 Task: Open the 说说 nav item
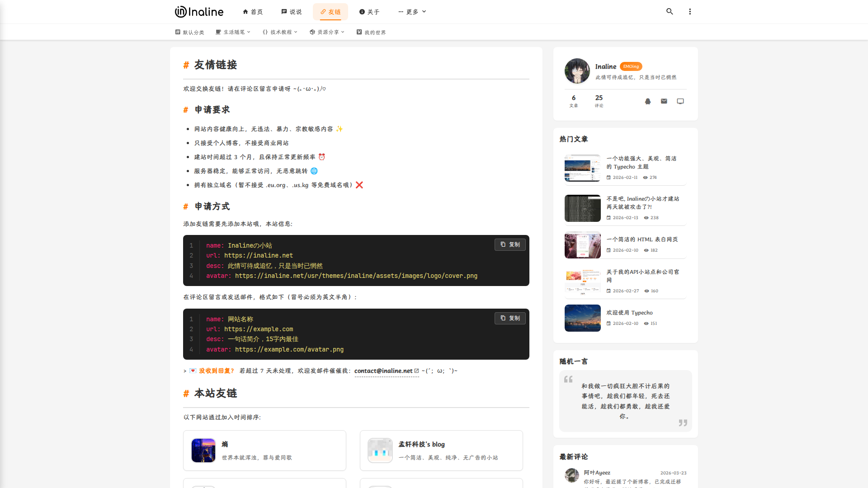click(292, 12)
